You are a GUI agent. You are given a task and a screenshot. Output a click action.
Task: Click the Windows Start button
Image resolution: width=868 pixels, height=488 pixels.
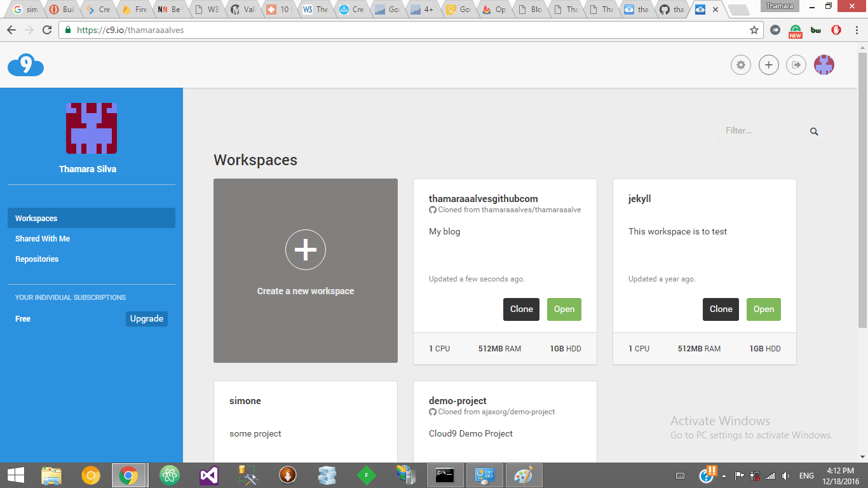[16, 475]
